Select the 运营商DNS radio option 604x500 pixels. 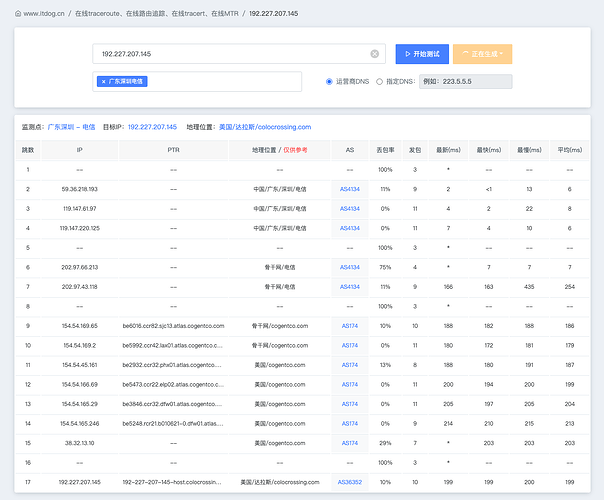point(329,82)
